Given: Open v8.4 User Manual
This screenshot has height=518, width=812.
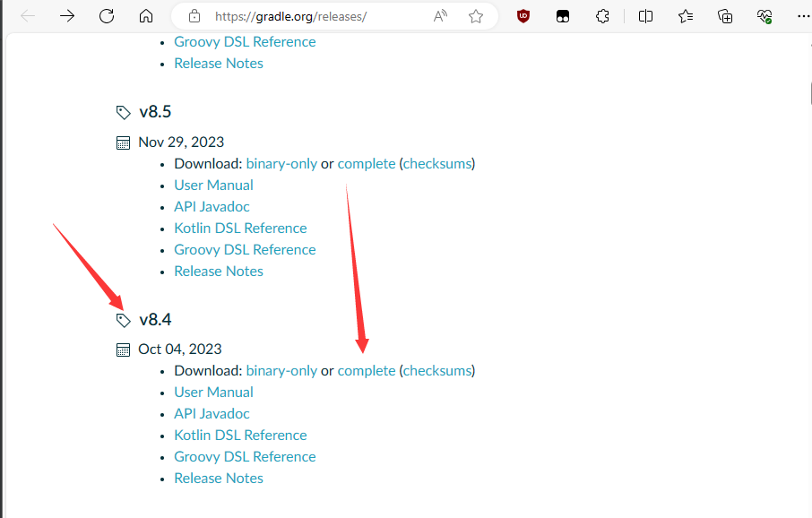Looking at the screenshot, I should (x=213, y=393).
